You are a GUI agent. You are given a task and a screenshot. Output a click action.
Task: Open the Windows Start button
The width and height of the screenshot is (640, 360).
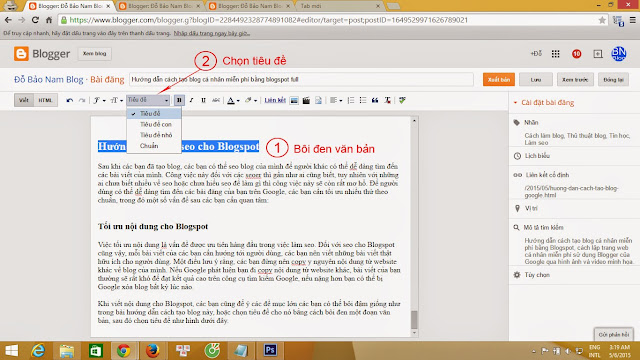12,351
